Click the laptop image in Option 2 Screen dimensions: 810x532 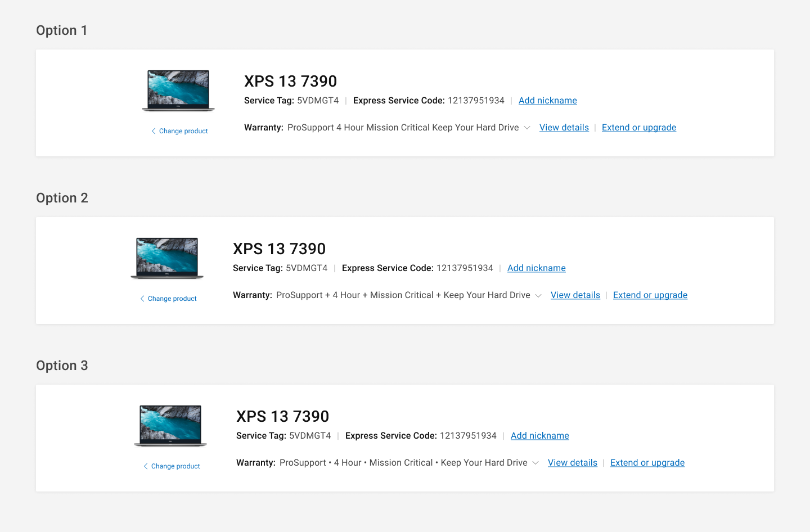(167, 258)
